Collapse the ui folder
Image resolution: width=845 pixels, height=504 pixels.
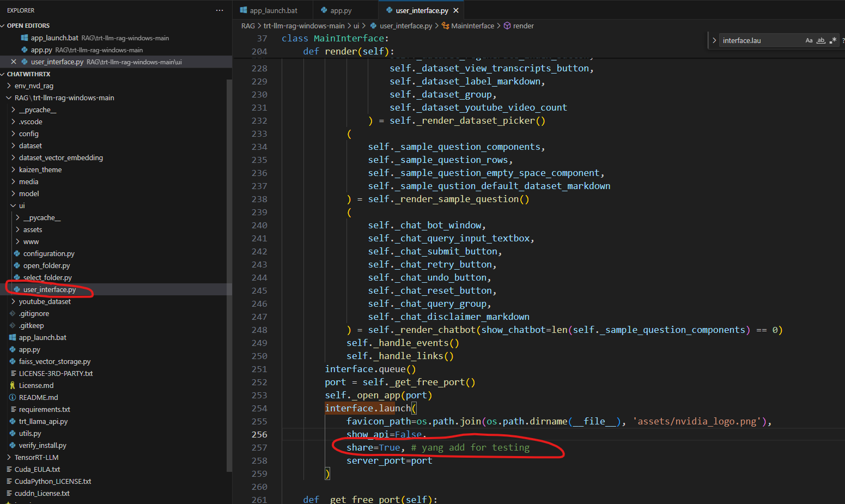pos(13,205)
